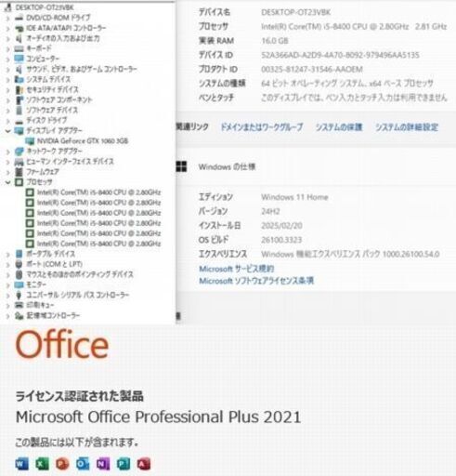Click the Windows の仕様 section header
The width and height of the screenshot is (456, 476).
pyautogui.click(x=227, y=167)
